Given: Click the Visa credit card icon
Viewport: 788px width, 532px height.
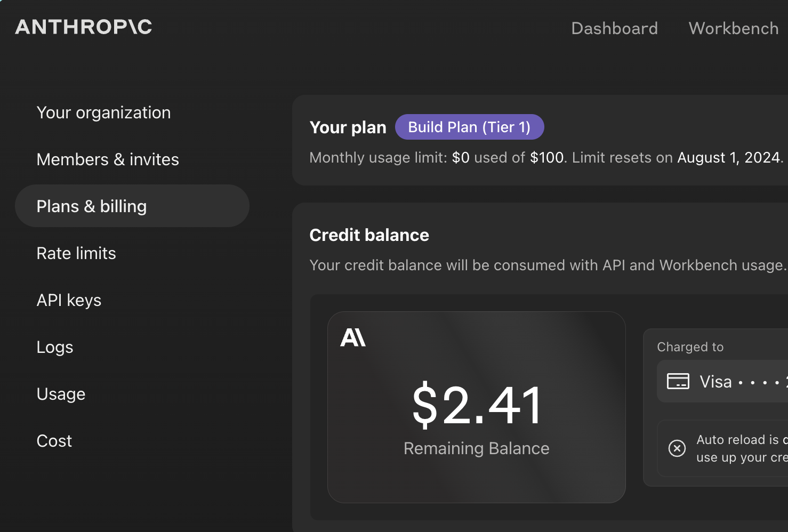Looking at the screenshot, I should point(678,381).
